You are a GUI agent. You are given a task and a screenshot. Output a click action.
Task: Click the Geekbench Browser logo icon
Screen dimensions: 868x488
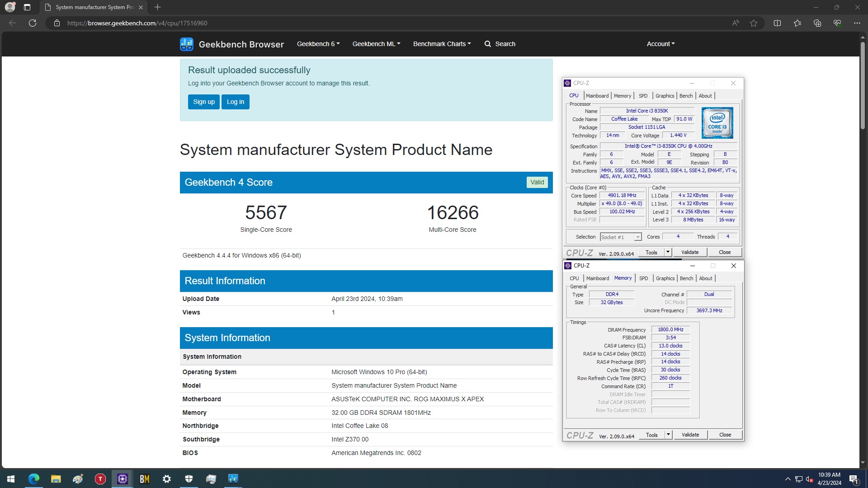(x=187, y=44)
